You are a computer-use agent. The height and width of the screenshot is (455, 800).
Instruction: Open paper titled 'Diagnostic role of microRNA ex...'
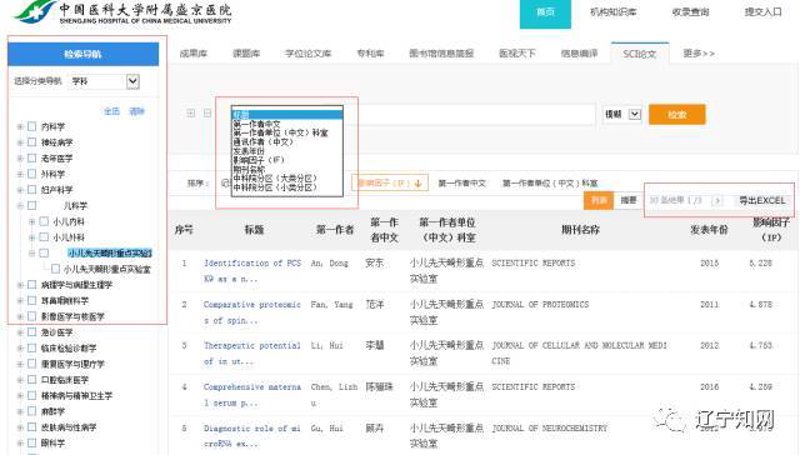click(x=252, y=436)
